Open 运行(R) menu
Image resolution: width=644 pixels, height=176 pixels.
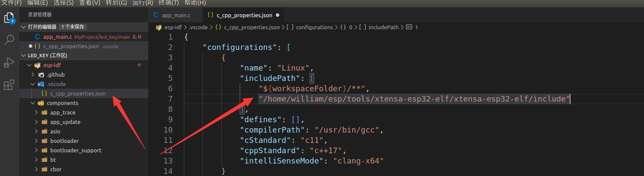coord(143,3)
